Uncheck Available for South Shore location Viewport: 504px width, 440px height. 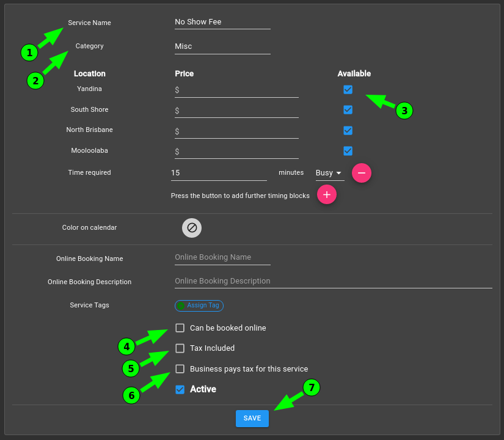[x=348, y=109]
